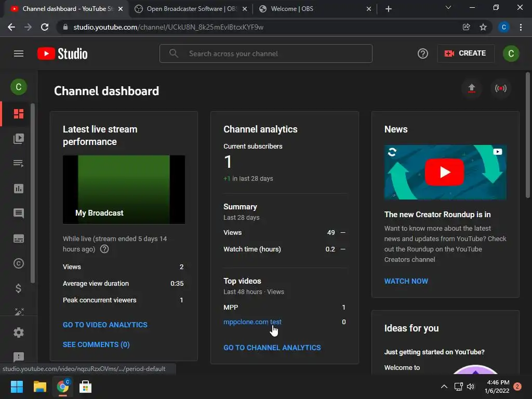Open the notification badge in the tray
The image size is (532, 399).
(517, 387)
